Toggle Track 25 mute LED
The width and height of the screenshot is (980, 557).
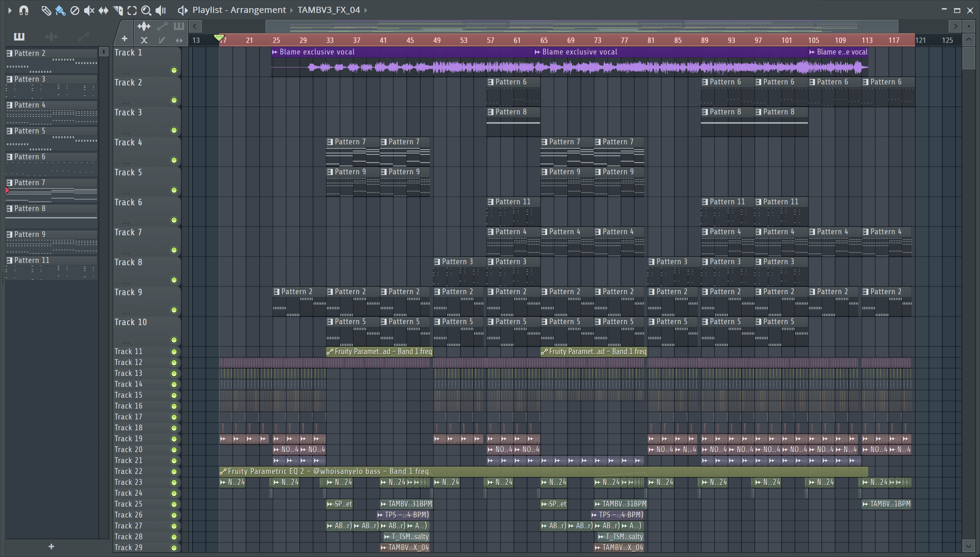[174, 504]
